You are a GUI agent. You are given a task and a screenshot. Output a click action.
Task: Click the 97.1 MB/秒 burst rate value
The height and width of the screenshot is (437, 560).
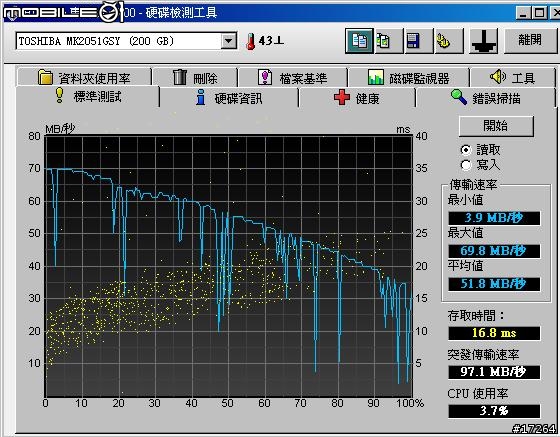pyautogui.click(x=494, y=372)
